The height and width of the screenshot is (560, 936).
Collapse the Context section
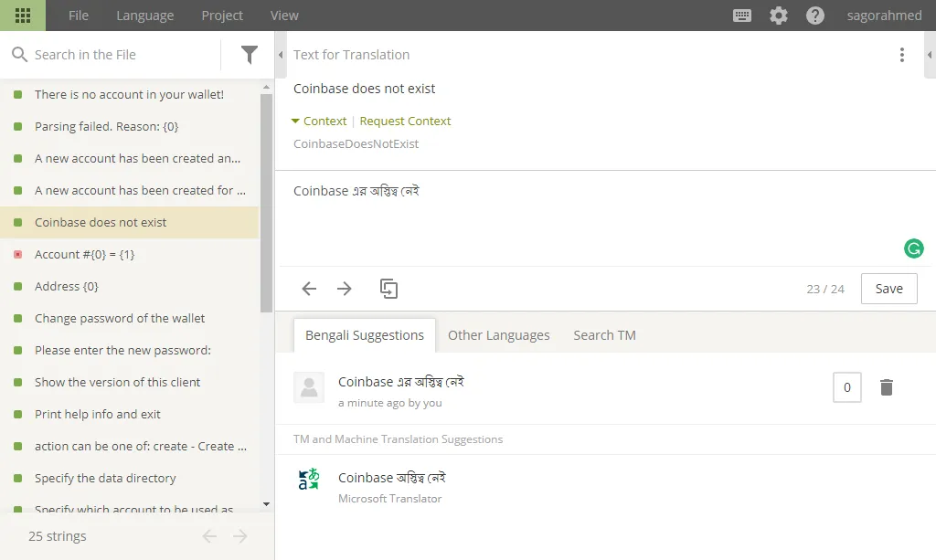click(x=319, y=122)
